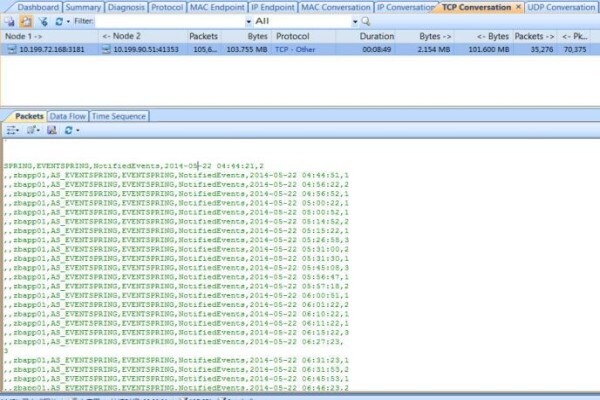Close the TCP Conversation tab
600x400 pixels.
518,7
